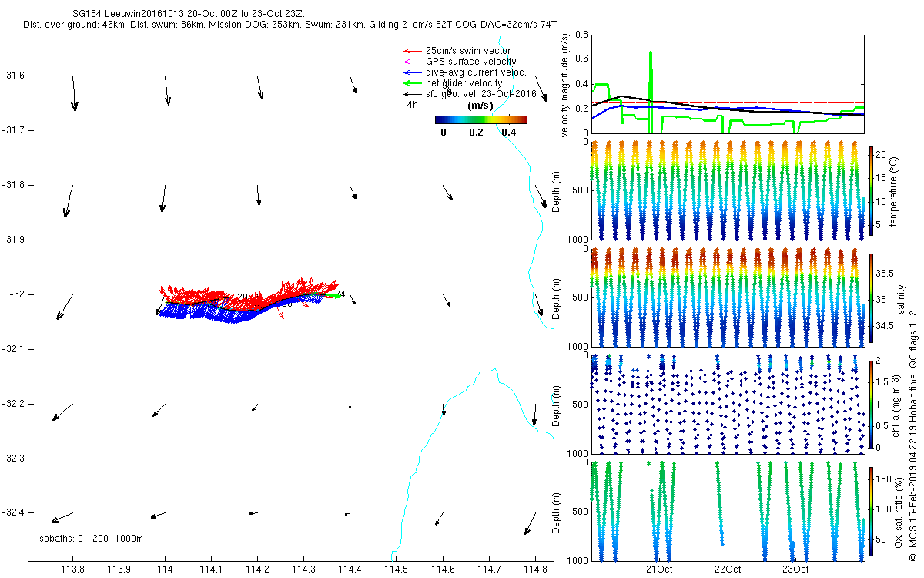Click the '0.4' tick on the velocity colorbar
The height and width of the screenshot is (578, 924).
click(x=508, y=132)
